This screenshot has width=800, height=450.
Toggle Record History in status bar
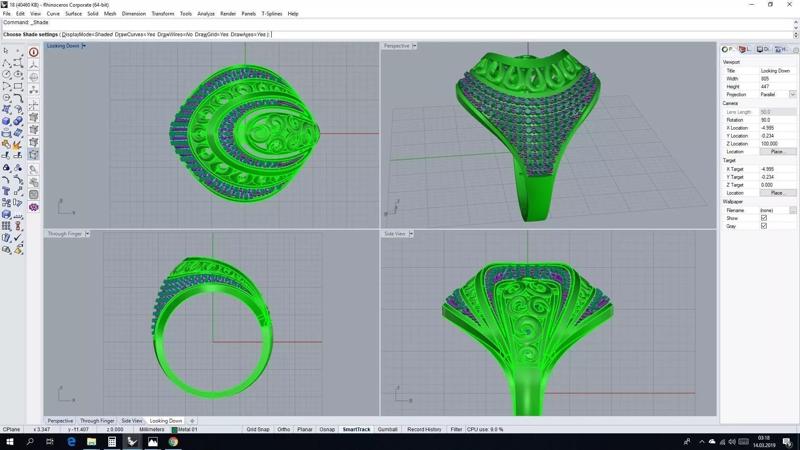424,430
